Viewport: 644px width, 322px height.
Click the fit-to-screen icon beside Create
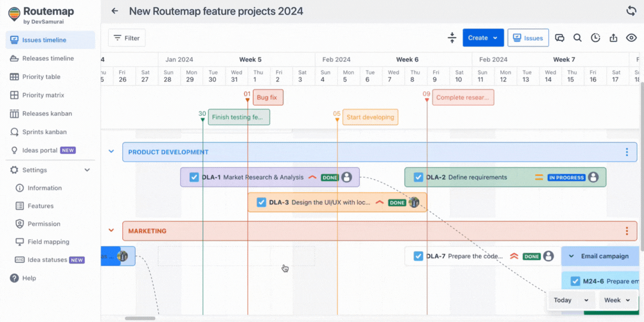tap(452, 38)
